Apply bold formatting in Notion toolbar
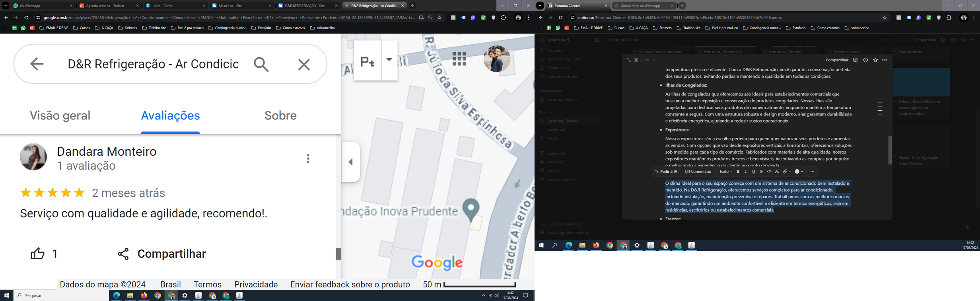This screenshot has width=980, height=301. tap(738, 172)
